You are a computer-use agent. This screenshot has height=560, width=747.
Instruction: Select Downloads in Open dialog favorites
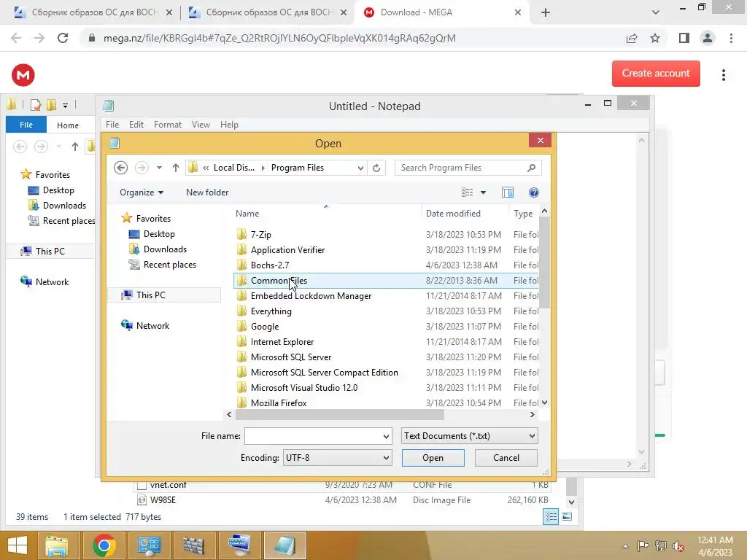click(165, 249)
